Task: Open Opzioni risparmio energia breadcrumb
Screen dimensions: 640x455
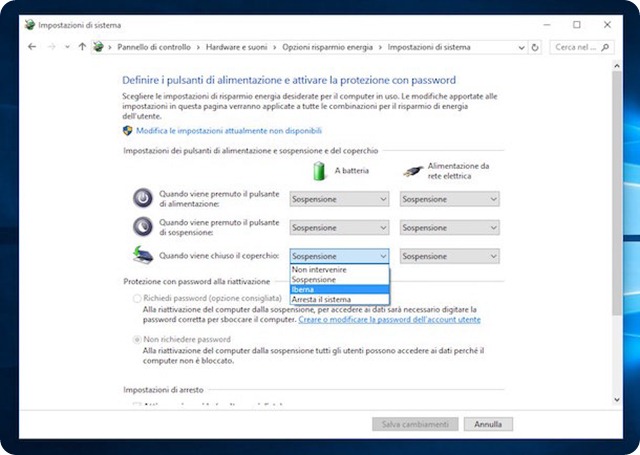Action: point(327,47)
